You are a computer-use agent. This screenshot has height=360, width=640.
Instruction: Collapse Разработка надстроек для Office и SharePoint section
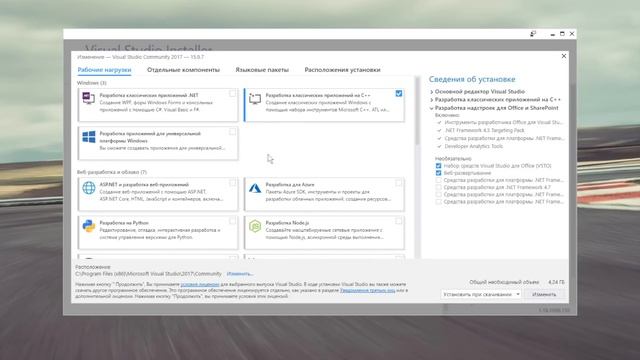431,108
